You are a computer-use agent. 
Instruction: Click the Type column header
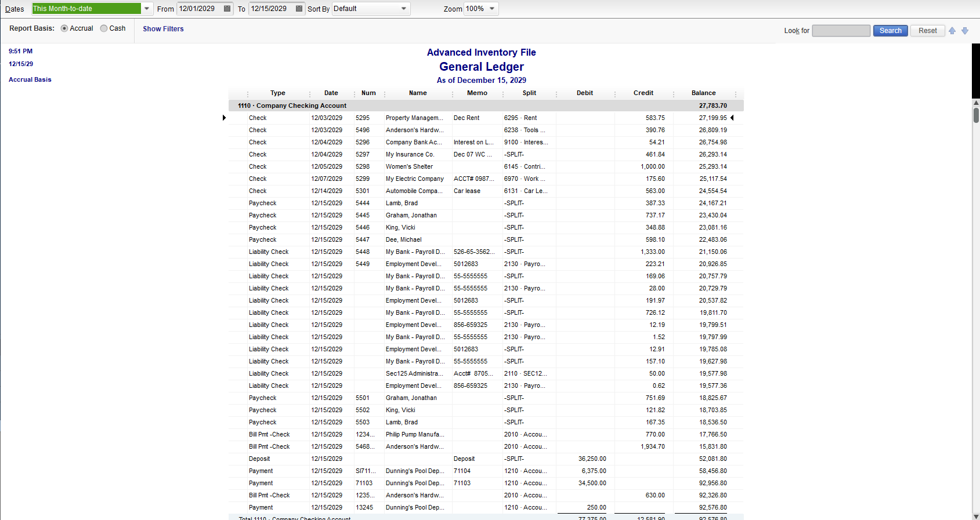pos(277,93)
